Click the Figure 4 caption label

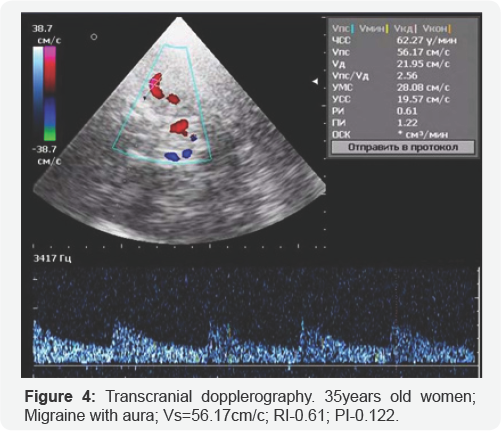click(60, 397)
